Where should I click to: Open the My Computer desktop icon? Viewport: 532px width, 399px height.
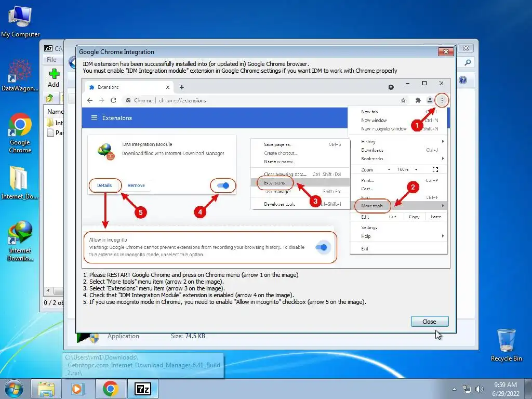pos(20,21)
